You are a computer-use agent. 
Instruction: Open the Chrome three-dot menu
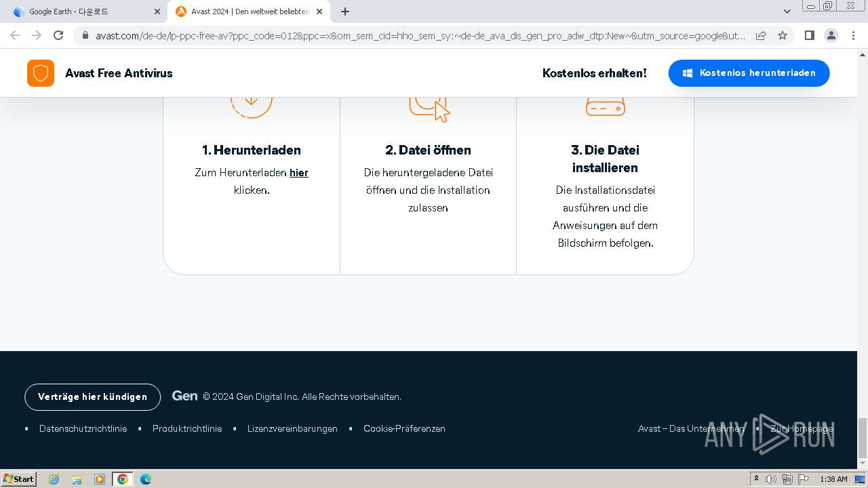point(853,35)
